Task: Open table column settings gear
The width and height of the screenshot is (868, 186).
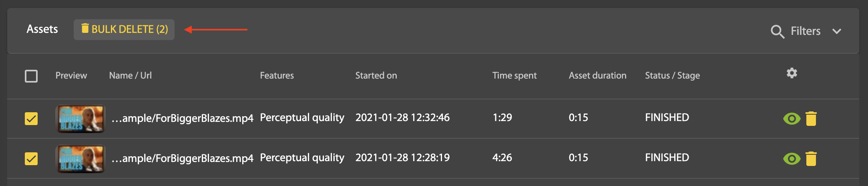Action: (792, 73)
